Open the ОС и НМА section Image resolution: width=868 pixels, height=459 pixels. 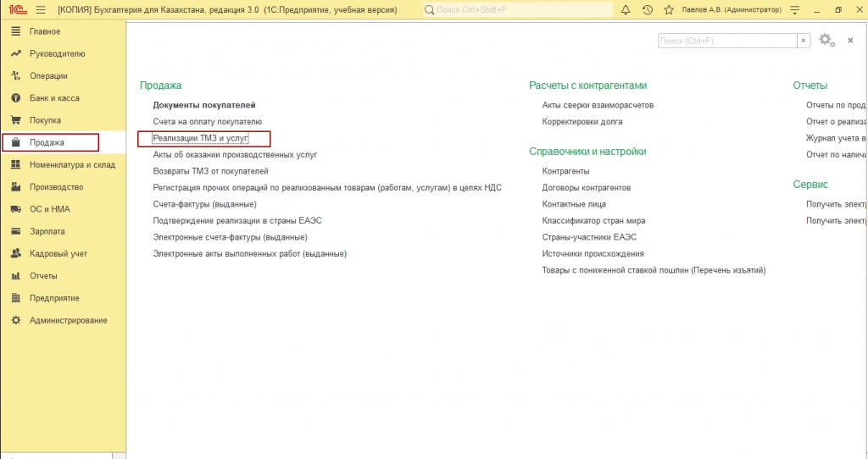(x=63, y=209)
